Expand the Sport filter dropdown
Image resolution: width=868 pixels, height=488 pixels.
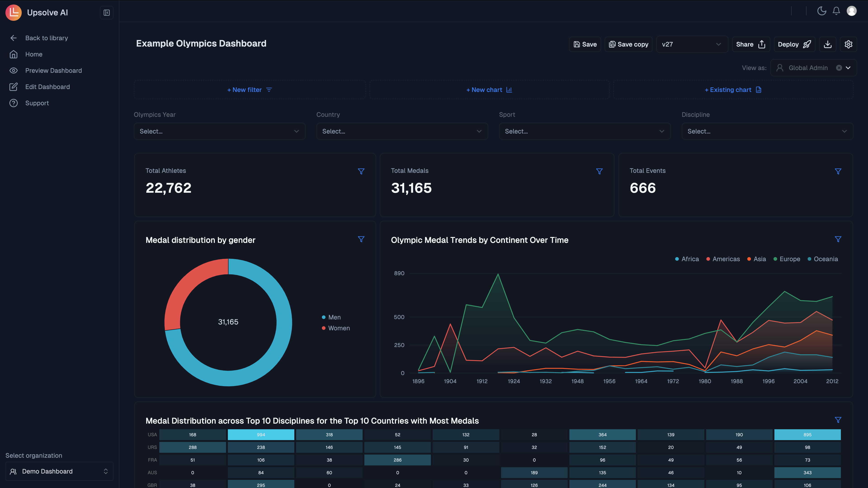pos(585,131)
